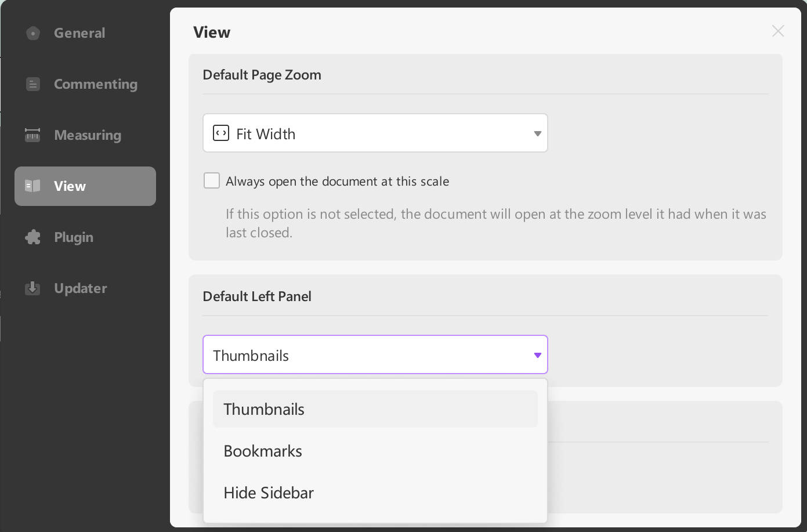
Task: Switch to the Commenting settings tab
Action: click(95, 85)
